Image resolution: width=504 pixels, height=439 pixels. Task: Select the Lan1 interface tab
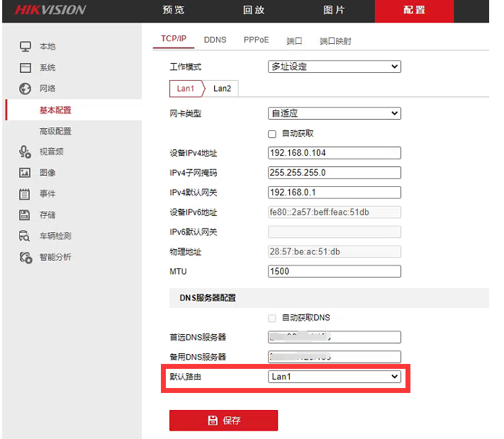186,89
